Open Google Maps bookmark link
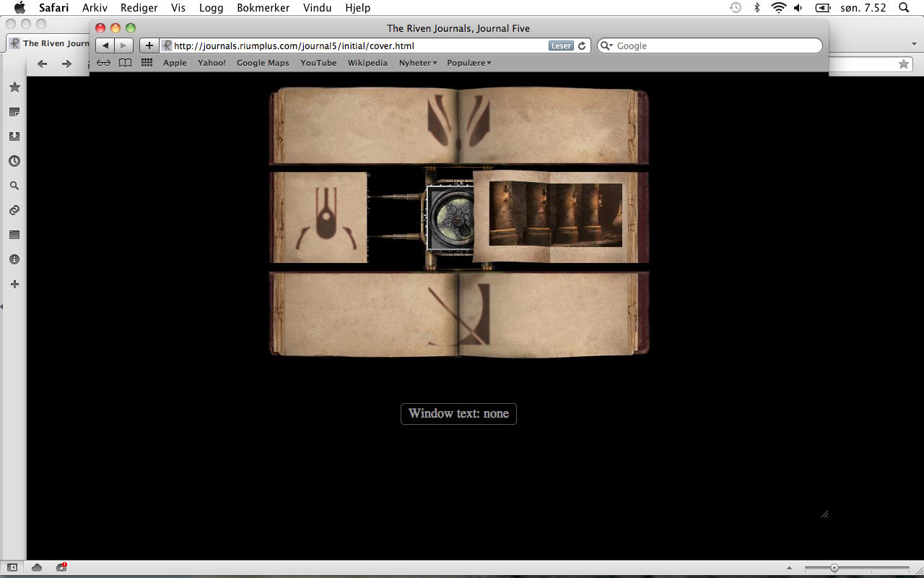The height and width of the screenshot is (578, 924). (263, 63)
